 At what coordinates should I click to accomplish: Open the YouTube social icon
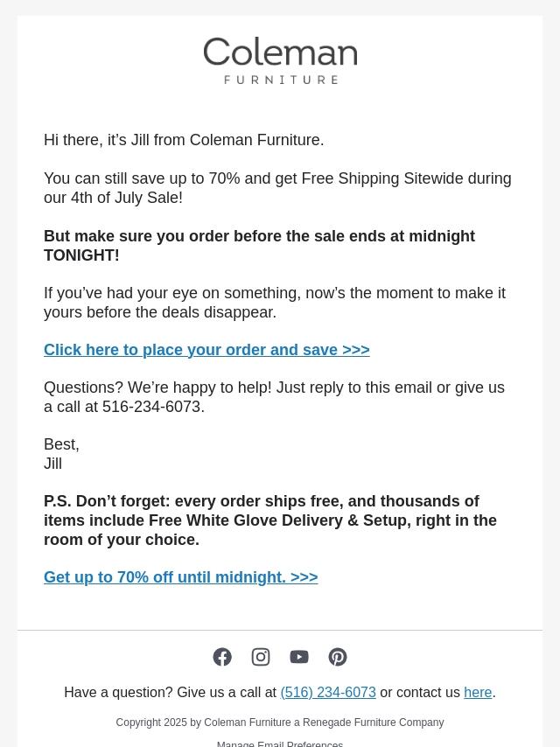coord(299,657)
